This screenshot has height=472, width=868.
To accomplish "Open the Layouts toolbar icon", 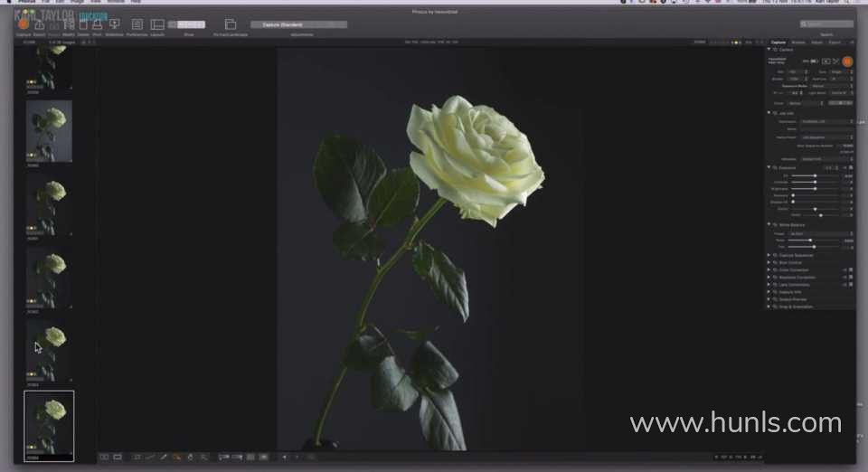I will (157, 24).
